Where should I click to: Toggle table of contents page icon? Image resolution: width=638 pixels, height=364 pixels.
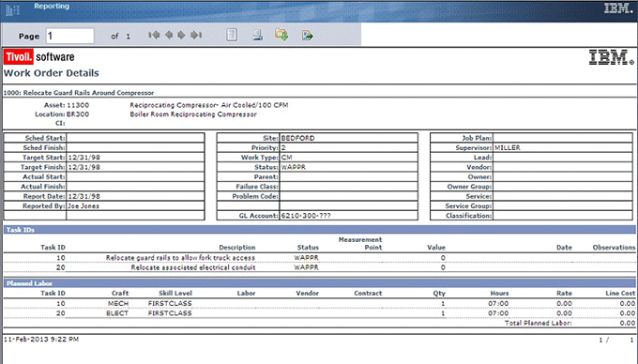click(x=232, y=35)
